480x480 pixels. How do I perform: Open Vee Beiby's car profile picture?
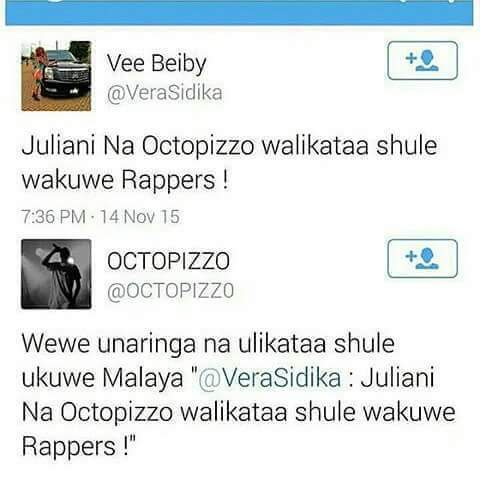coord(56,76)
